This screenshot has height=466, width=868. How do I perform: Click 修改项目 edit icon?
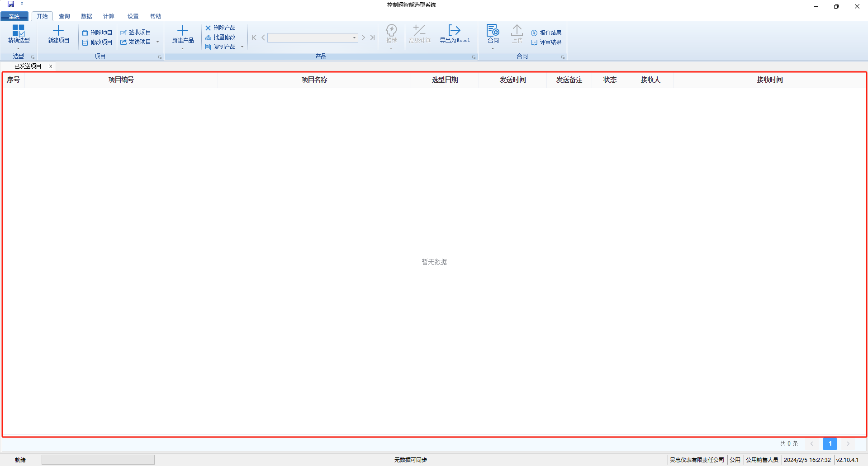click(85, 42)
